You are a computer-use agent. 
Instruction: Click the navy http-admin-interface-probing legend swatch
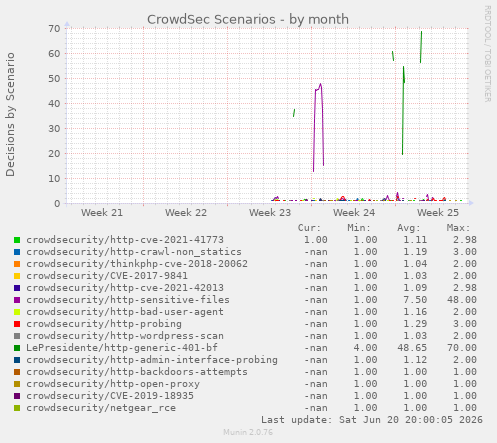(x=17, y=360)
